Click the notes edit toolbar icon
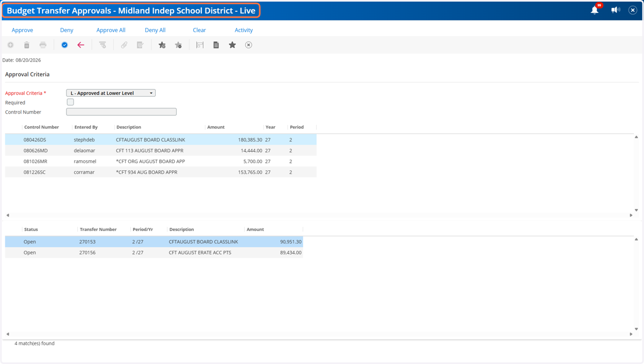The width and height of the screenshot is (644, 364). pos(140,45)
